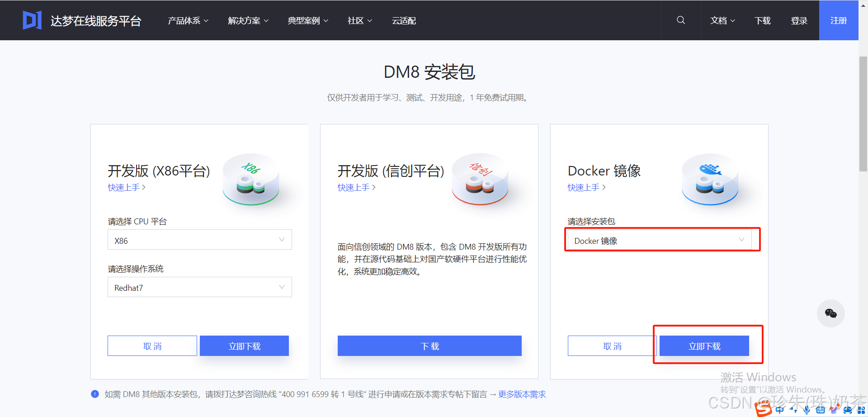The width and height of the screenshot is (868, 417).
Task: Click the Sogou voice input microphone
Action: [807, 410]
